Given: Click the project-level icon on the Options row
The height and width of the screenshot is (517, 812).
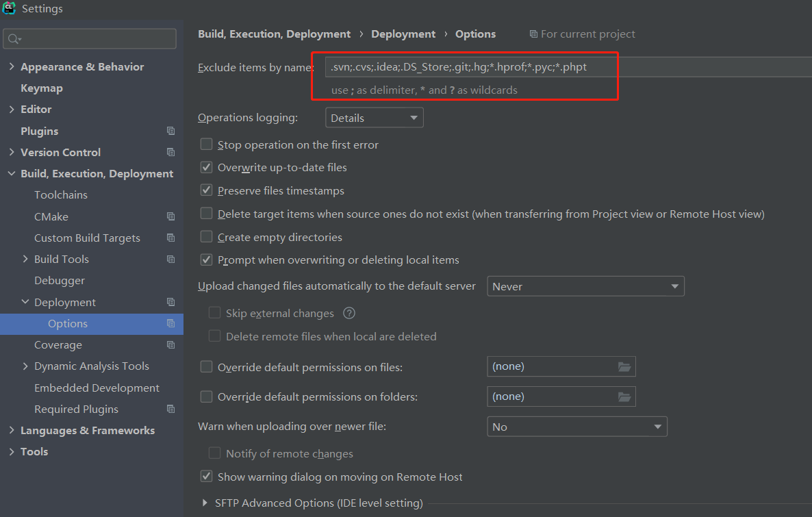Looking at the screenshot, I should [170, 324].
